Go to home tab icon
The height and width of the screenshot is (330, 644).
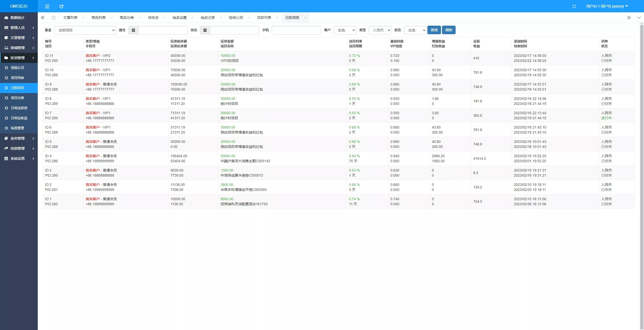point(53,18)
